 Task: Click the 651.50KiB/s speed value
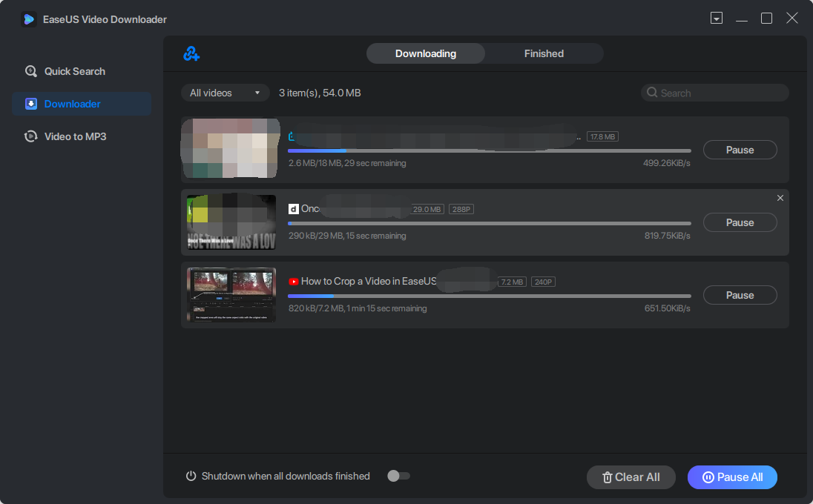(668, 308)
